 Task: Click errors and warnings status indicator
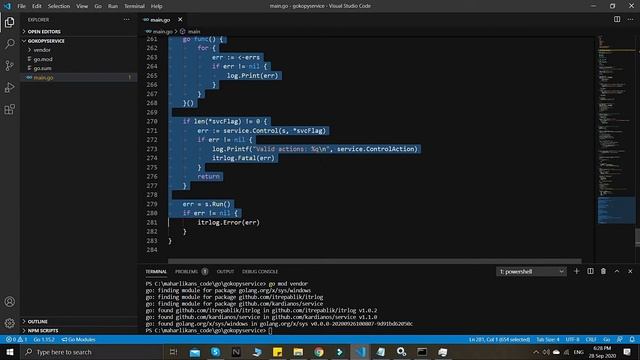point(16,340)
